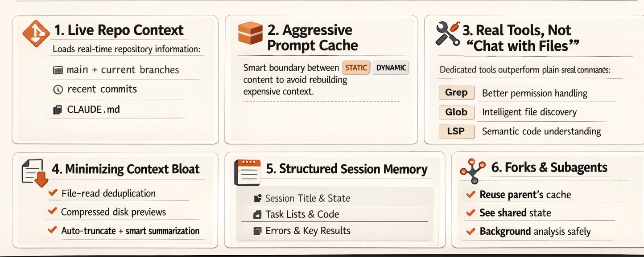Select the STATIC tag
Screen dimensions: 644x257
pos(356,68)
